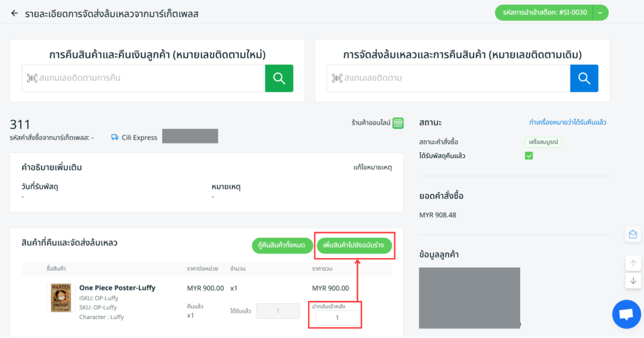Click the stock-in code #SI-0030 button

(545, 13)
